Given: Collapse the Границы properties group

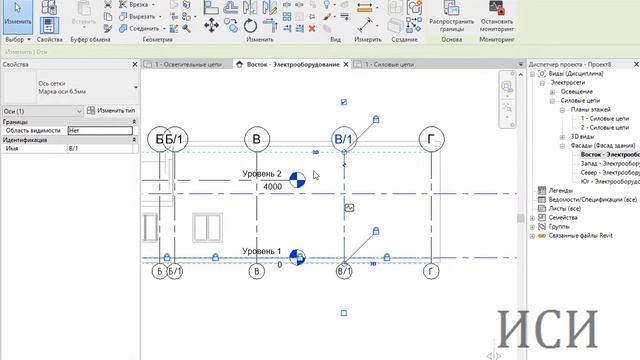Looking at the screenshot, I should point(134,122).
